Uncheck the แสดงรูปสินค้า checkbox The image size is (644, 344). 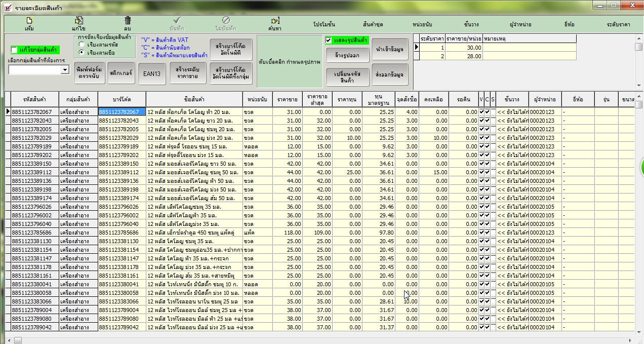click(x=329, y=40)
